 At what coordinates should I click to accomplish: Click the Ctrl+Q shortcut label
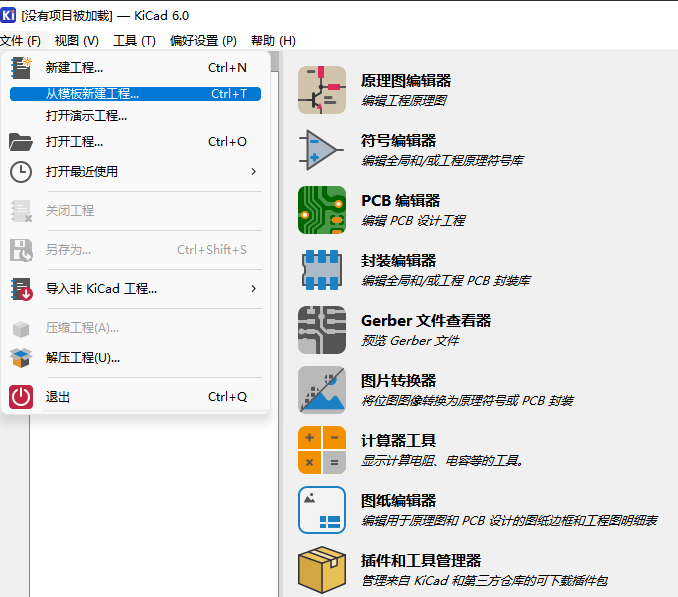coord(227,397)
